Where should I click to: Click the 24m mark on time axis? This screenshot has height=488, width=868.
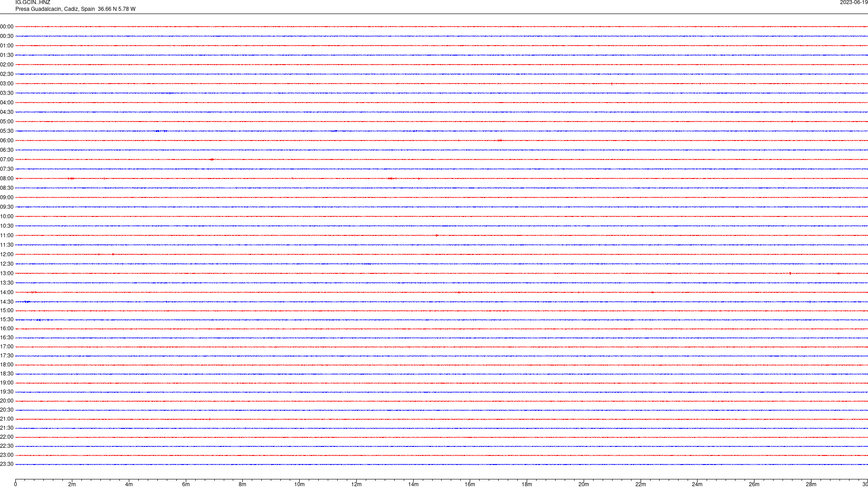tap(697, 484)
